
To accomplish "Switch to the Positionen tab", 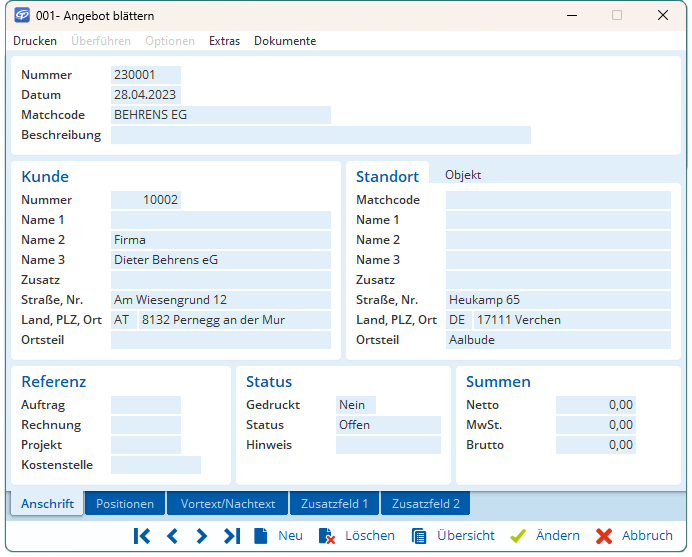I will [125, 504].
